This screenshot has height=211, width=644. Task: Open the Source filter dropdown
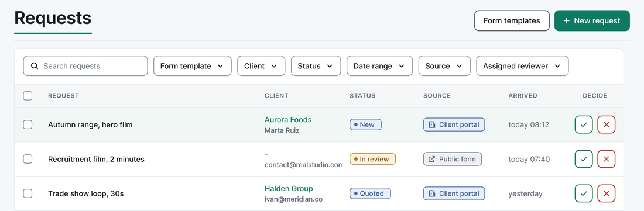[444, 66]
